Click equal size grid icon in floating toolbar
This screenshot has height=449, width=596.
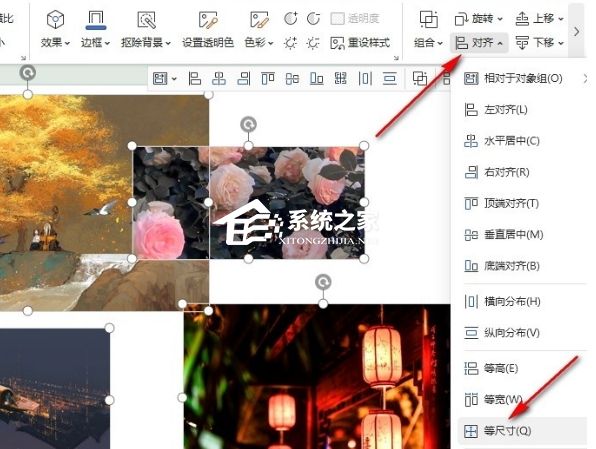point(341,79)
